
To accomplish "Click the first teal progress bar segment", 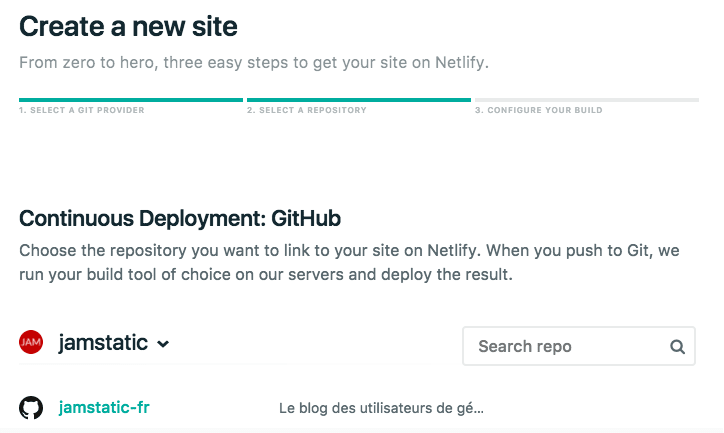I will (131, 100).
